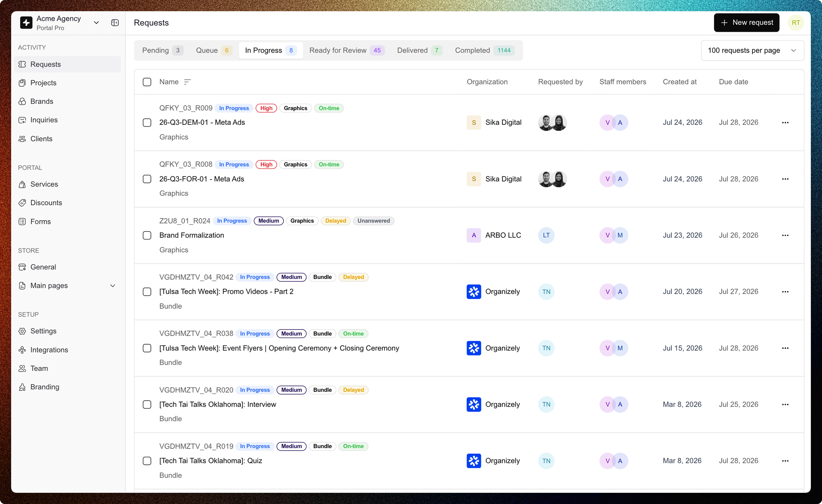
Task: Open Projects in the sidebar
Action: pos(67,83)
